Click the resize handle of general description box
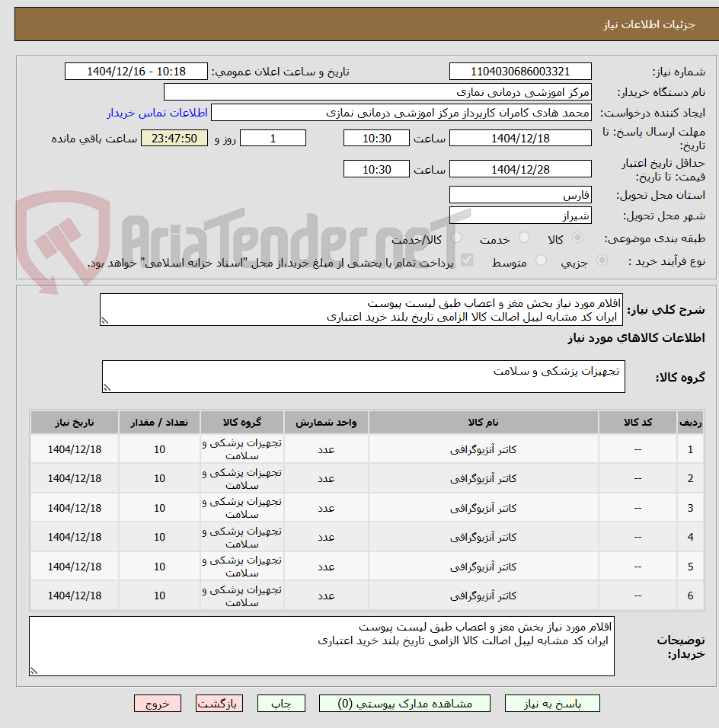Screen dimensions: 719x728 pos(105,321)
